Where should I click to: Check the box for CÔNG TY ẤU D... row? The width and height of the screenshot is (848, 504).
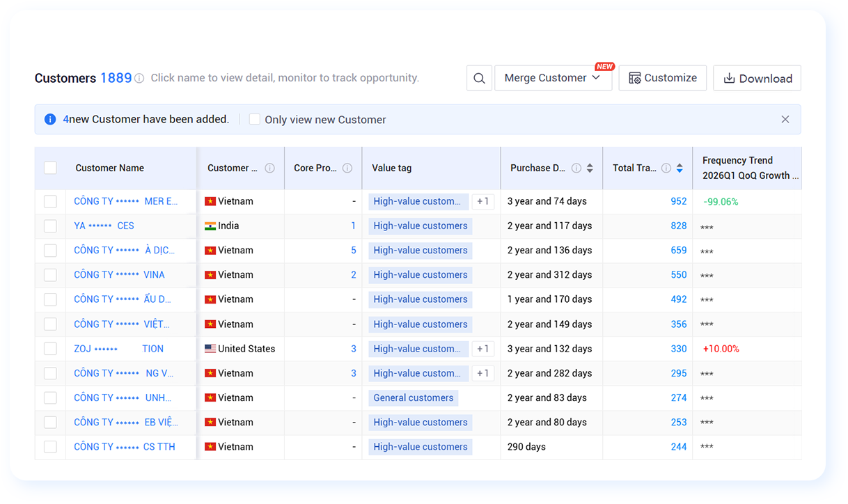click(x=50, y=299)
